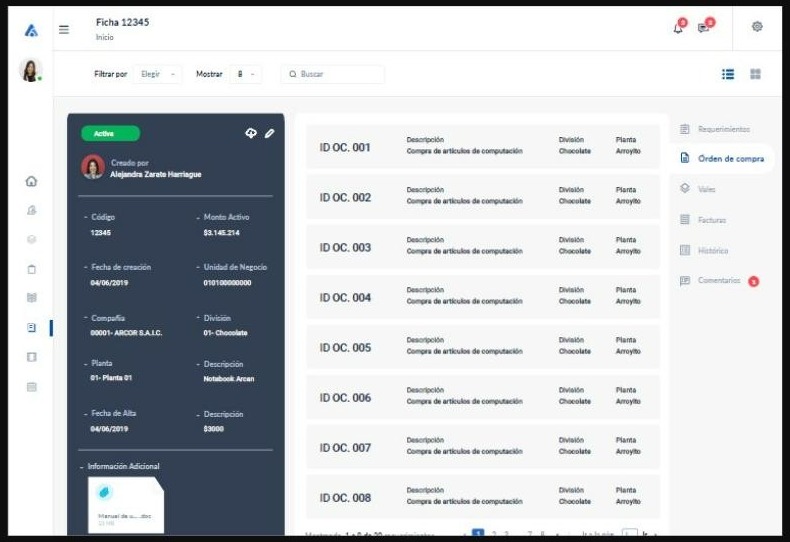This screenshot has height=542, width=790.
Task: Open the hamburger menu icon
Action: tap(64, 30)
